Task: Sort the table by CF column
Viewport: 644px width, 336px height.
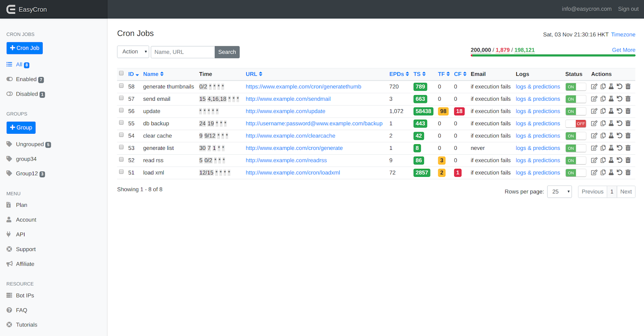Action: pyautogui.click(x=460, y=74)
